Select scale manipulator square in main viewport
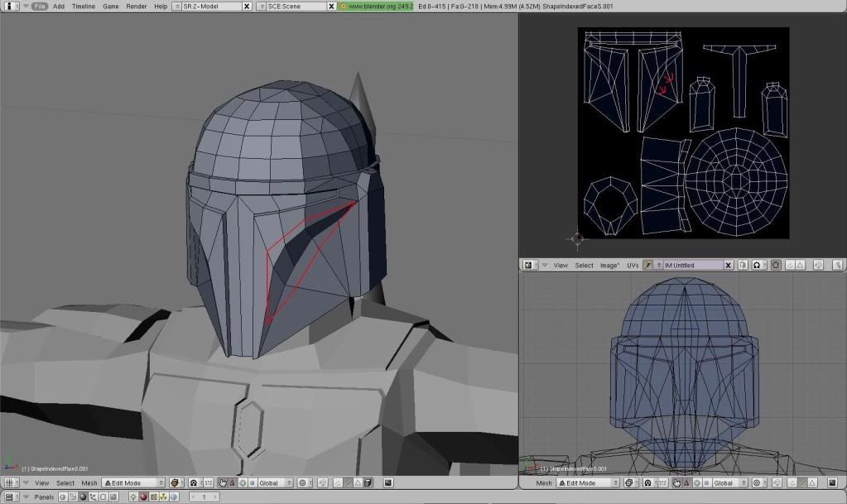847x504 pixels. click(x=253, y=483)
